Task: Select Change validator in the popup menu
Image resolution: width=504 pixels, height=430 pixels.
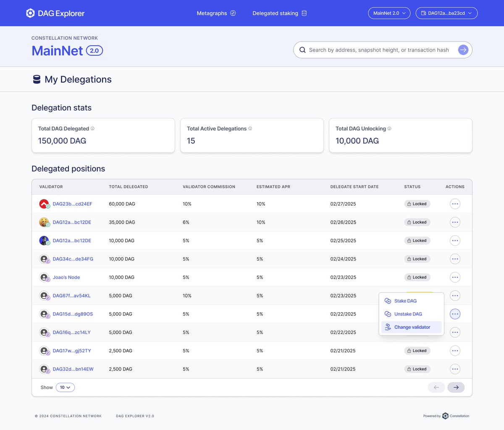Action: coord(411,327)
